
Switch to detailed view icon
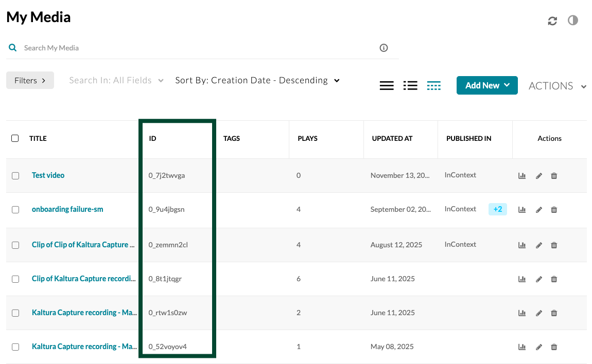point(387,86)
